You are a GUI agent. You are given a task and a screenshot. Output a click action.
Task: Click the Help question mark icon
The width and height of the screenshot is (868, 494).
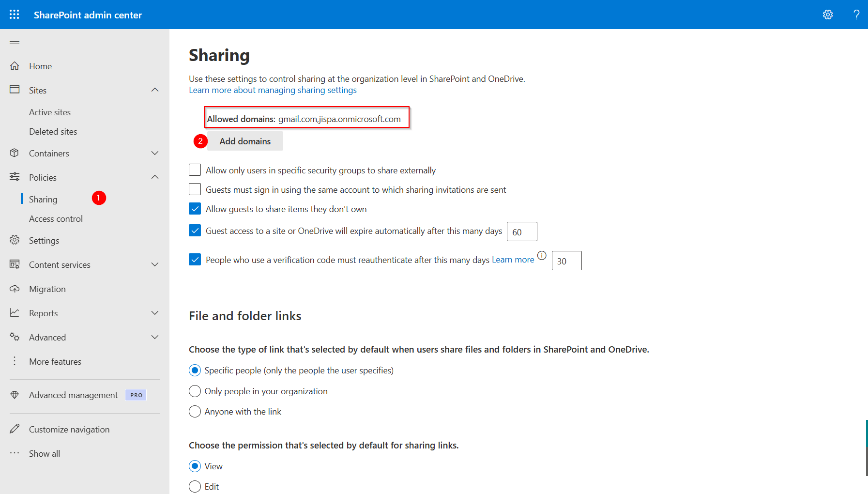click(x=857, y=15)
